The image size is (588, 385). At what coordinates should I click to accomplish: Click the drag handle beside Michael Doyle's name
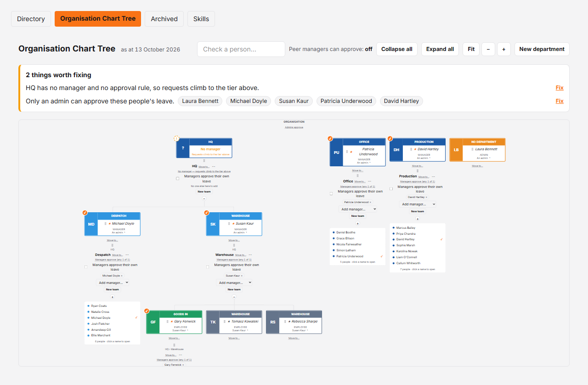click(105, 224)
